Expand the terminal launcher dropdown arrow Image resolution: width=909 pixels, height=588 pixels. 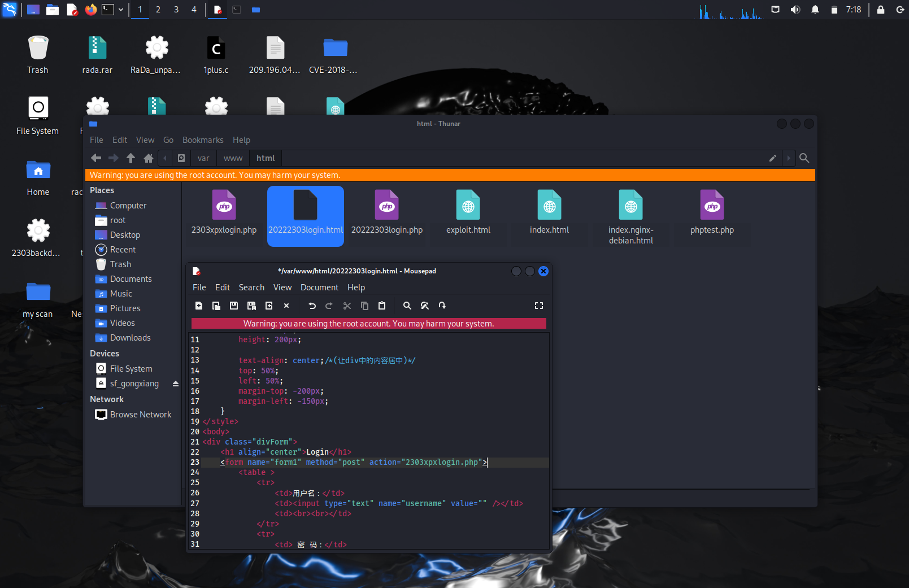(x=121, y=10)
